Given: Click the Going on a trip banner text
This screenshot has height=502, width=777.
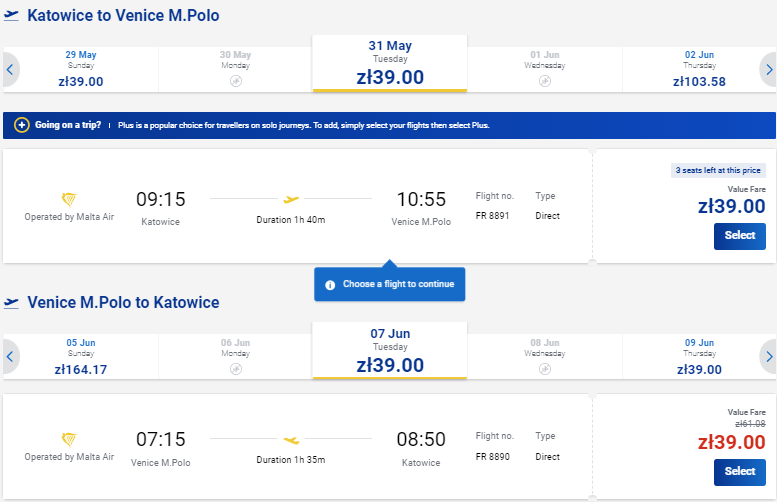Looking at the screenshot, I should [68, 125].
